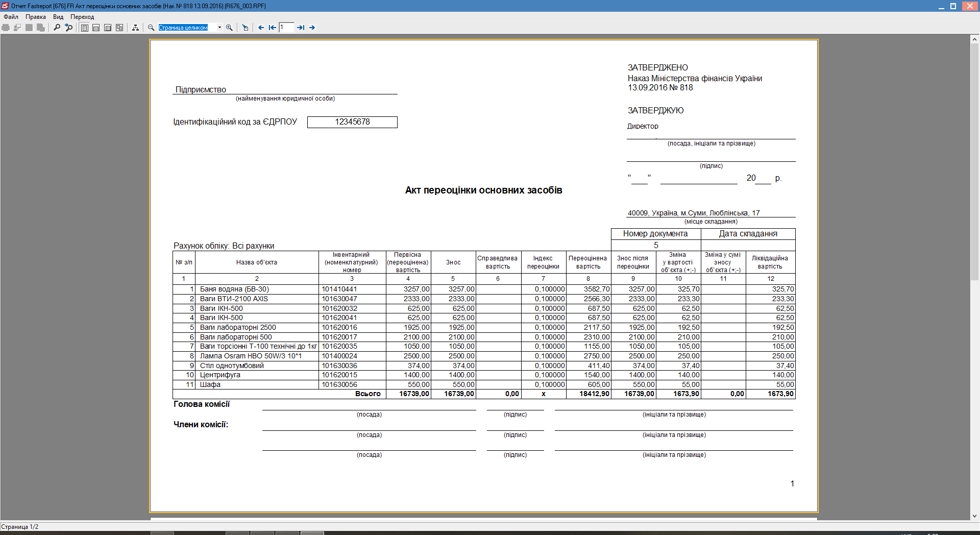Go to the last page icon
This screenshot has height=535, width=980.
tap(301, 28)
